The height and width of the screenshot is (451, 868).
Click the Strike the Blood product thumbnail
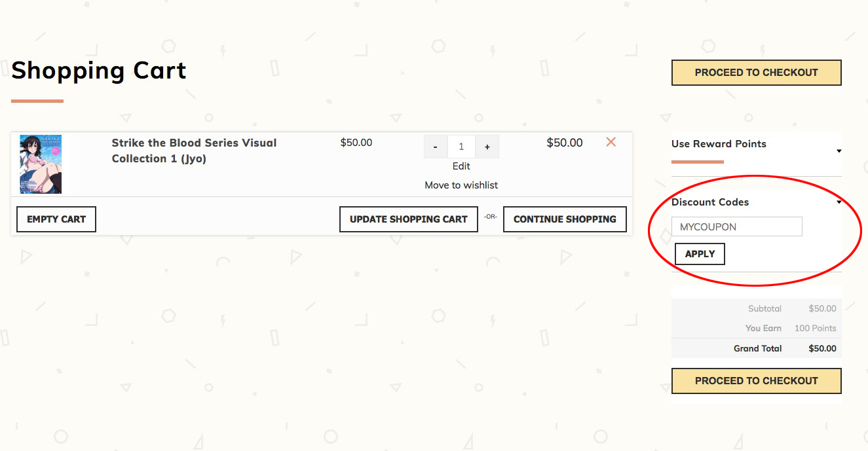(x=41, y=164)
